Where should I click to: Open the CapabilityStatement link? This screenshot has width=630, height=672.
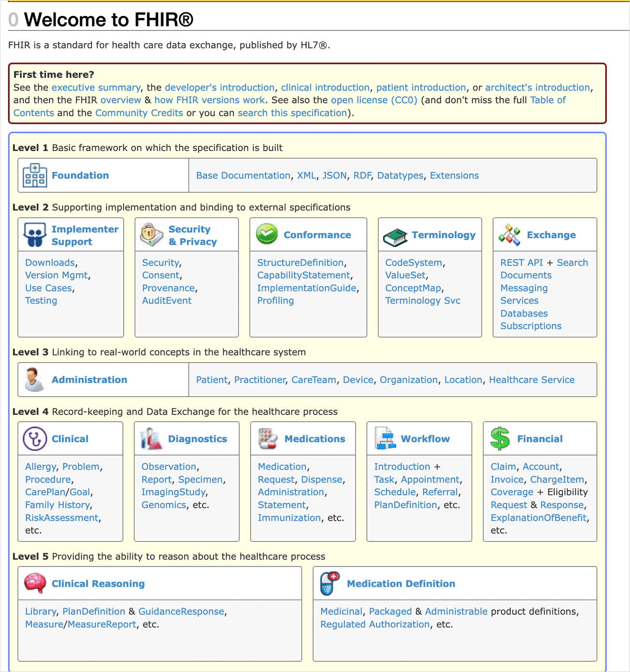click(x=304, y=275)
